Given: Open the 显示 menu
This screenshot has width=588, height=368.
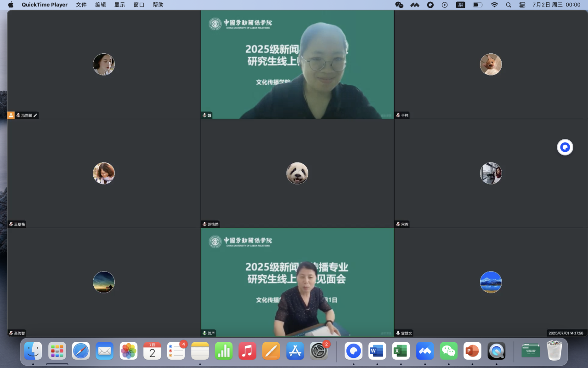Looking at the screenshot, I should (119, 5).
